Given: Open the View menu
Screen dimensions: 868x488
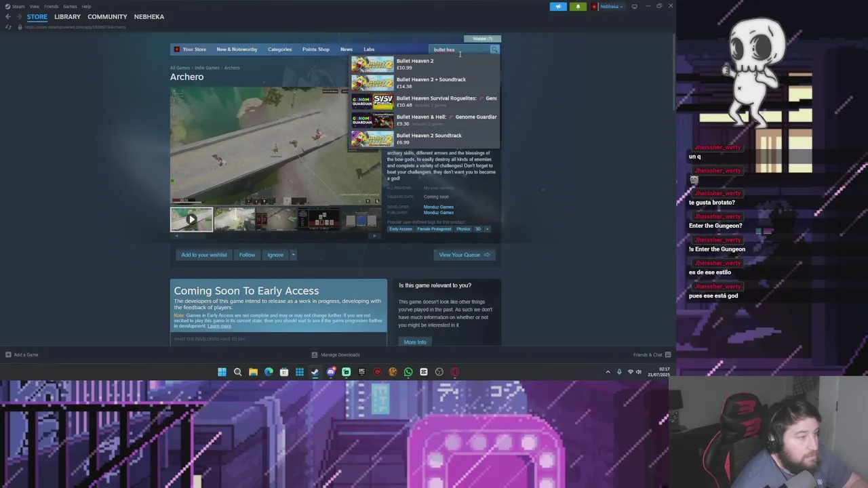Looking at the screenshot, I should [34, 6].
